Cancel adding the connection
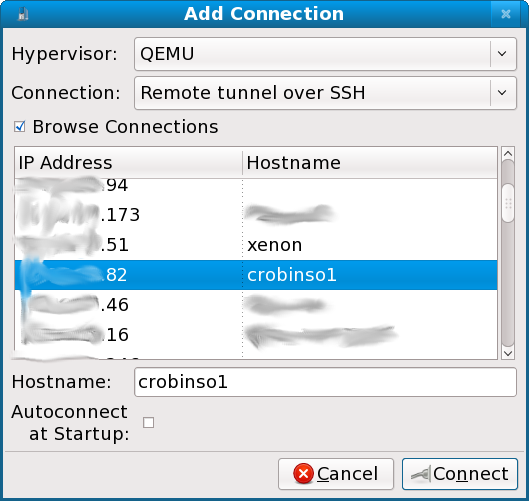Screen dimensions: 529x501 pyautogui.click(x=336, y=474)
